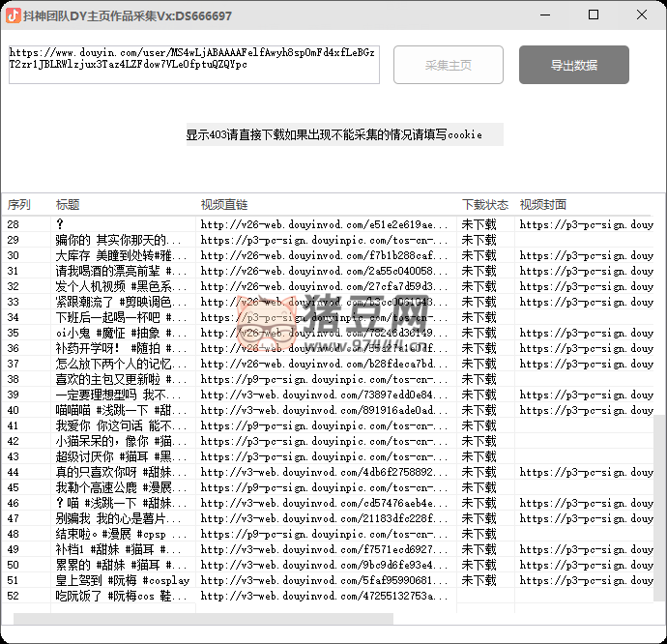
Task: Click the 视频直链 column header
Action: 224,205
